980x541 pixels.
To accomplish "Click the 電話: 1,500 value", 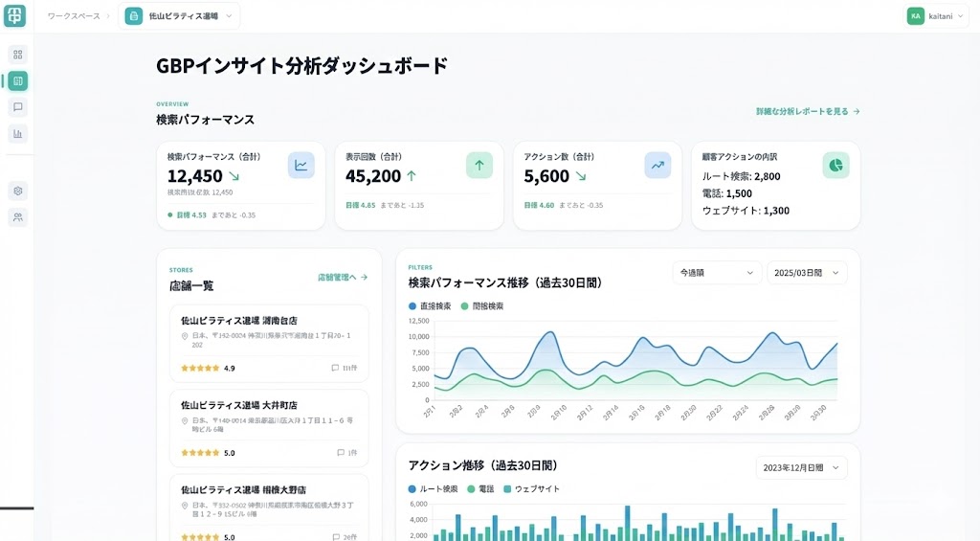I will click(727, 193).
